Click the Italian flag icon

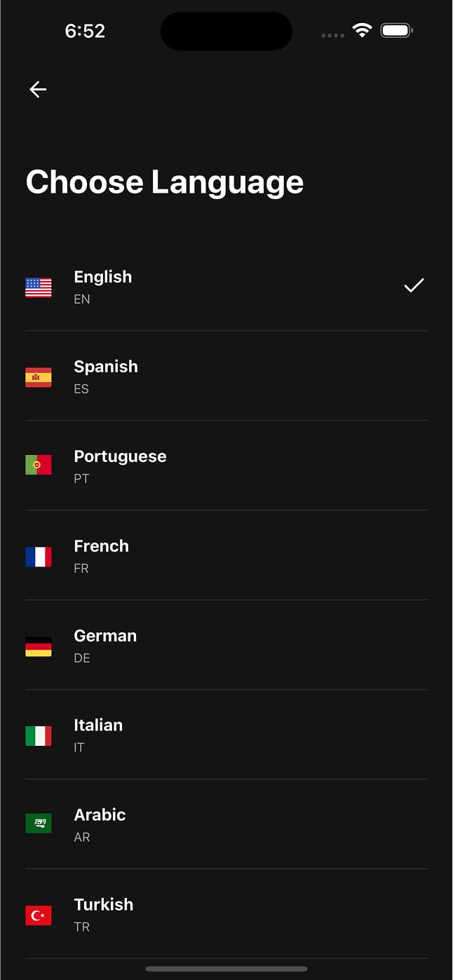38,736
